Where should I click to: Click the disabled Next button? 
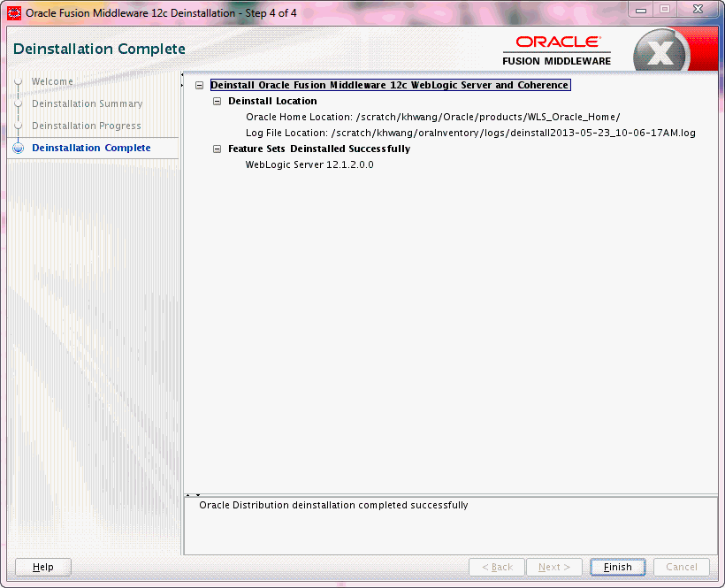point(554,567)
